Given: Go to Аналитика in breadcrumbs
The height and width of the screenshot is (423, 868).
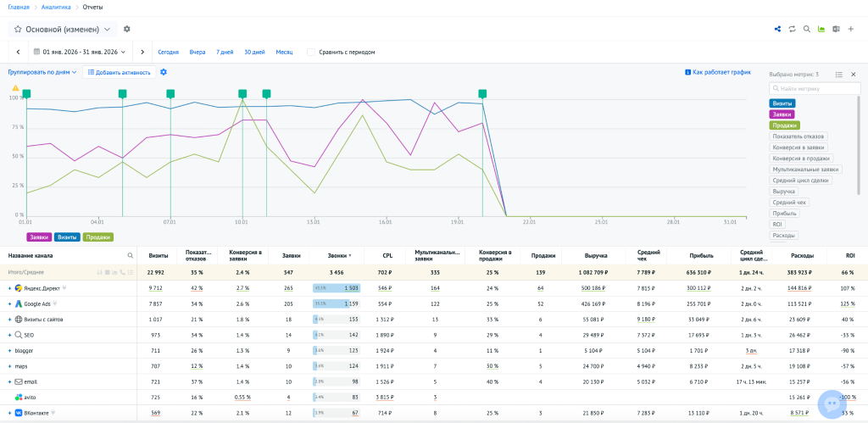Looking at the screenshot, I should 56,7.
